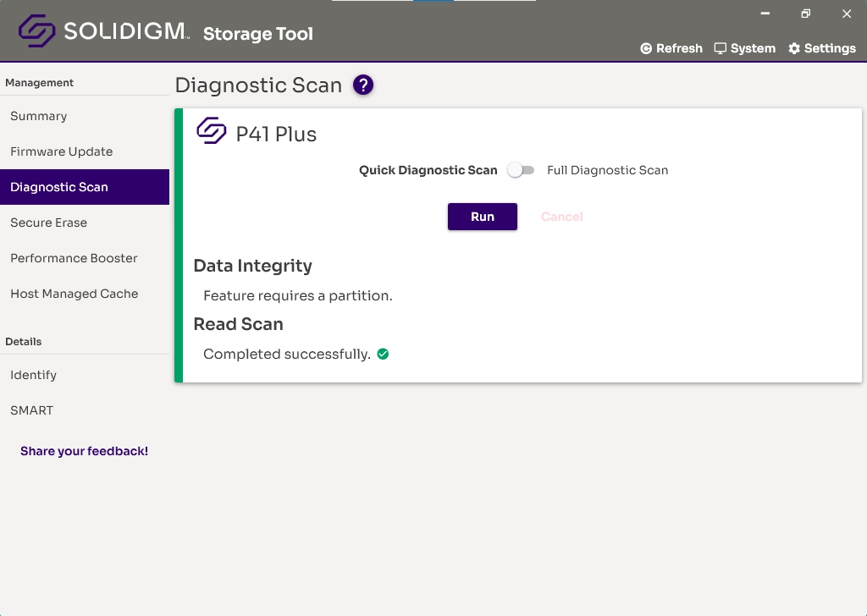Minimize the Storage Tool window
867x616 pixels.
765,14
